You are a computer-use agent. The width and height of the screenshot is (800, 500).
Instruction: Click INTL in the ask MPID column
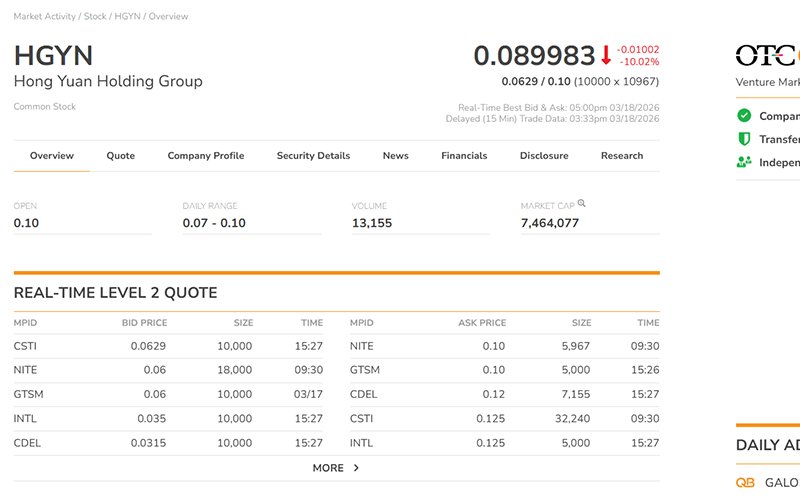(361, 443)
